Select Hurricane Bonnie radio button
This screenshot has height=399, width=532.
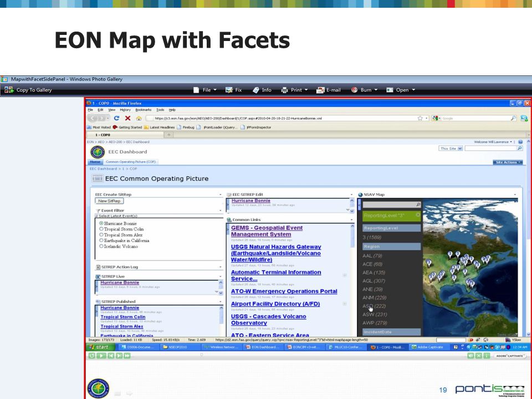(101, 223)
